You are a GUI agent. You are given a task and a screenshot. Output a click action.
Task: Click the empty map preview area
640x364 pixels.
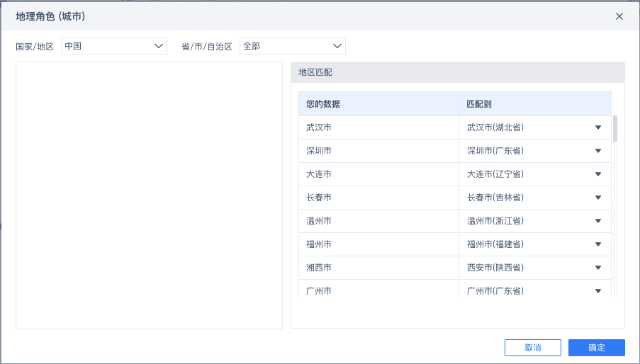point(149,195)
